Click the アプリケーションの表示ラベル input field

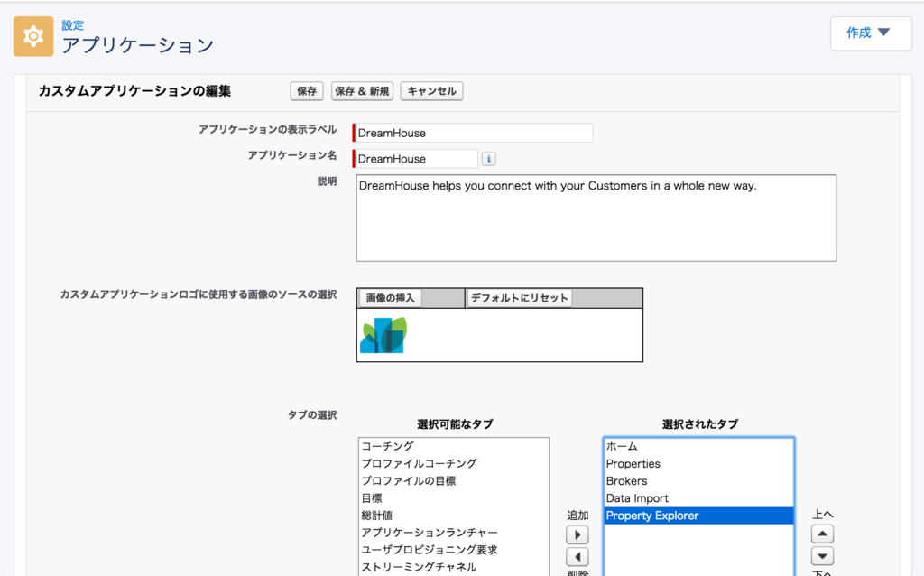[472, 132]
